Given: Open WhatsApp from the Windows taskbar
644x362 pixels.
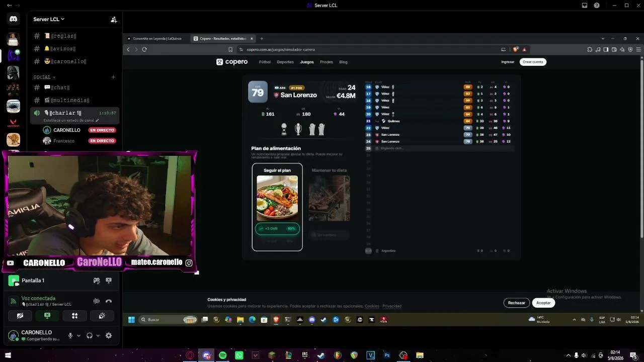Looking at the screenshot, I should 239,355.
